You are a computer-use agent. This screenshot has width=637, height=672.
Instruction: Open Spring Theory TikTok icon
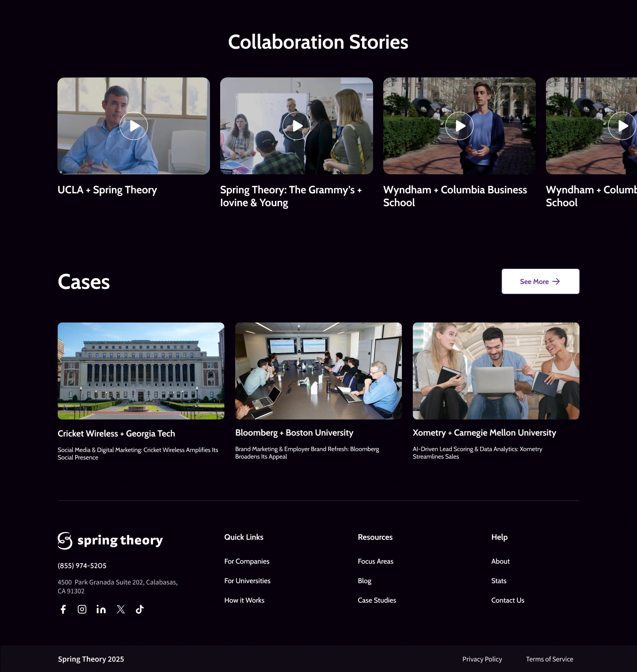140,609
